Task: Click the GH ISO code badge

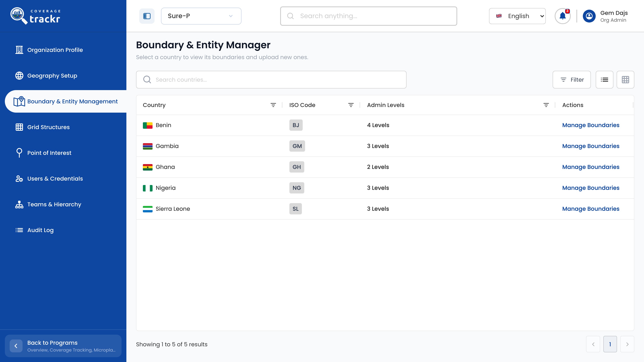Action: pyautogui.click(x=297, y=167)
